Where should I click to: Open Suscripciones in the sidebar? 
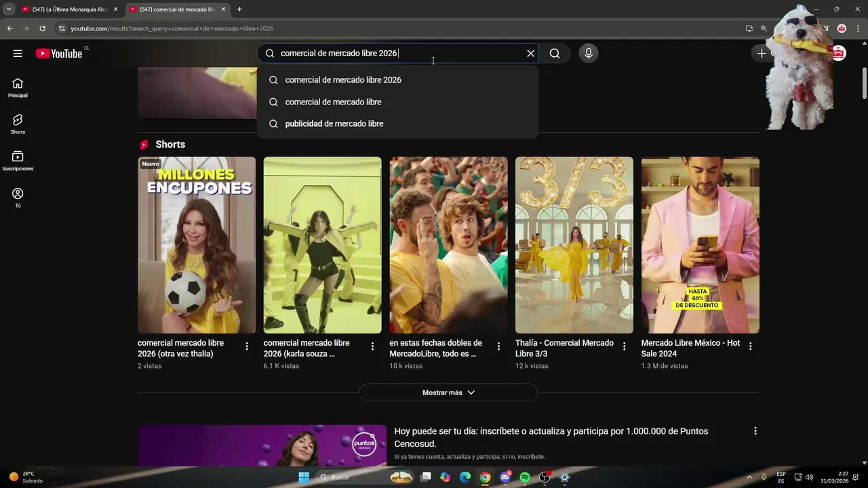tap(18, 161)
